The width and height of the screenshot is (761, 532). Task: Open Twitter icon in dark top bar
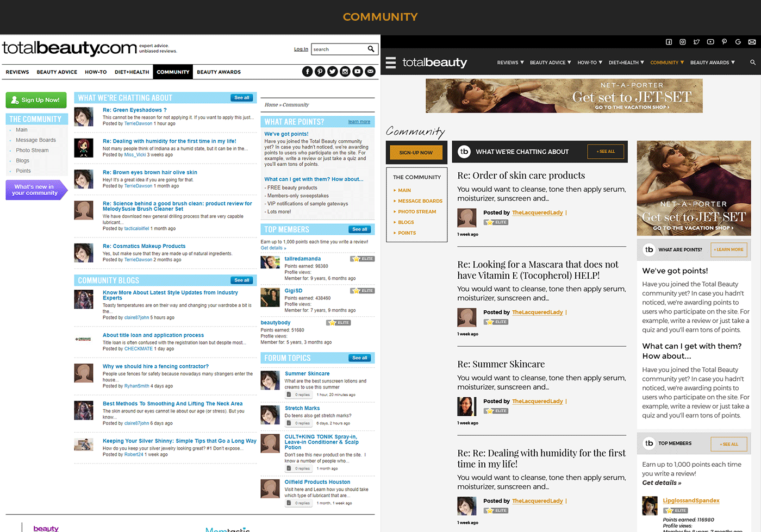click(696, 42)
